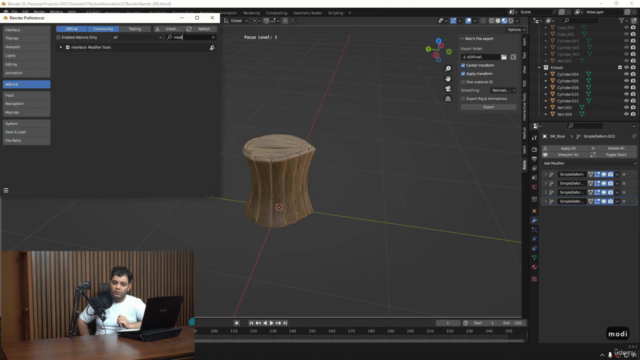
Task: Switch to the Scripting workspace tab
Action: [x=336, y=13]
